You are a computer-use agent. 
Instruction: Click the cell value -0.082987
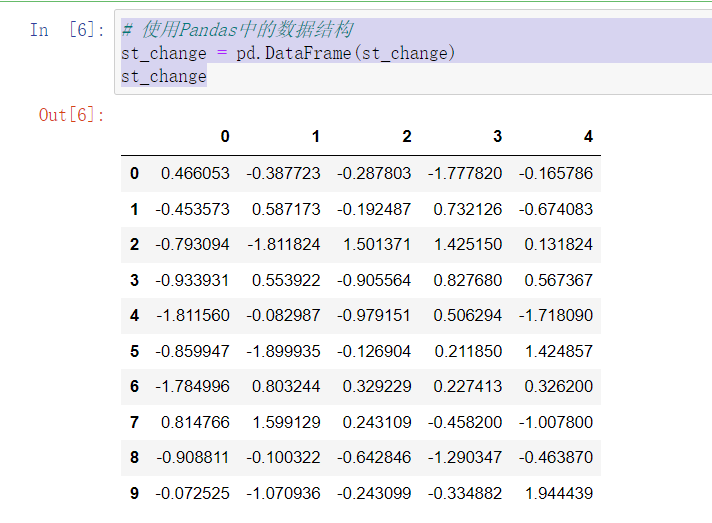283,316
